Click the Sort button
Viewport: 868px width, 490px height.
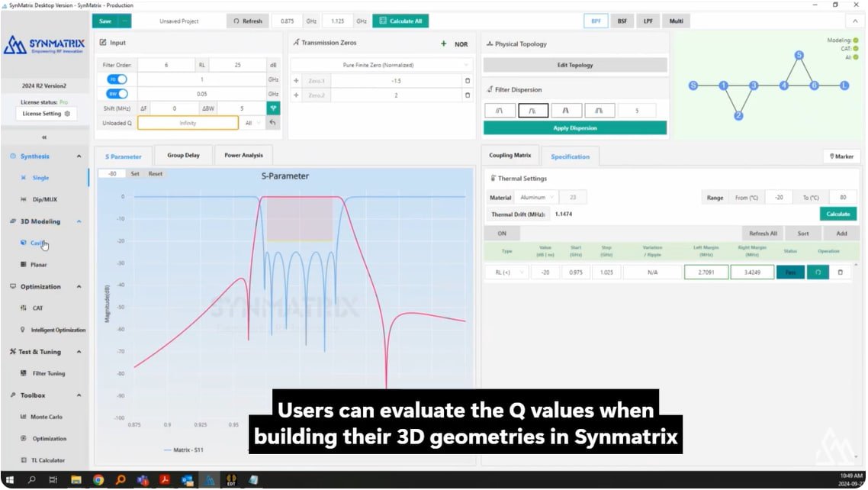pos(802,233)
